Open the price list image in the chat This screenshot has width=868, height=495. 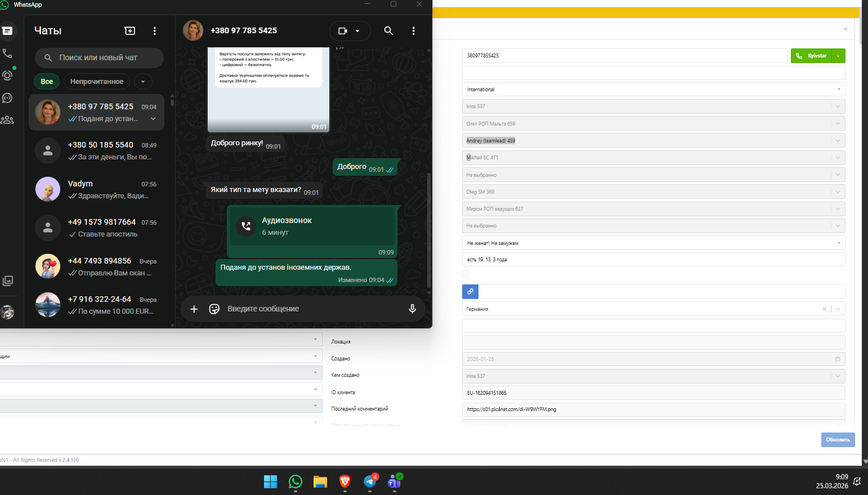268,89
